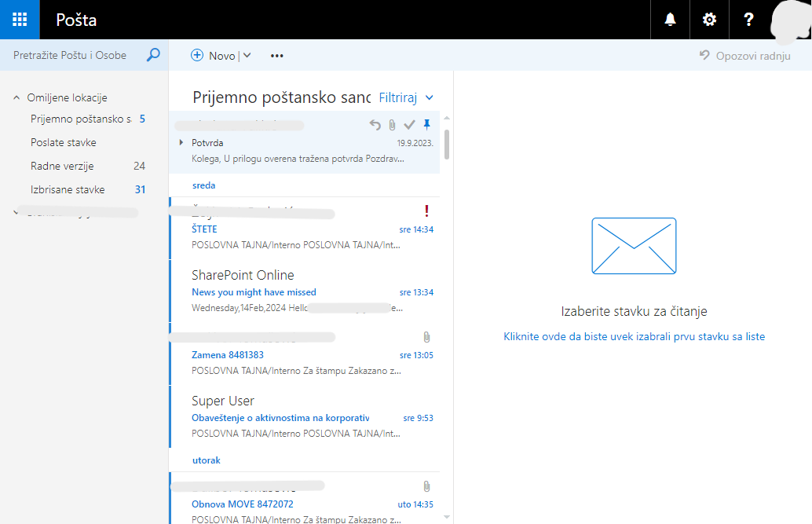
Task: Open Izbrisane stavke folder
Action: (x=87, y=189)
